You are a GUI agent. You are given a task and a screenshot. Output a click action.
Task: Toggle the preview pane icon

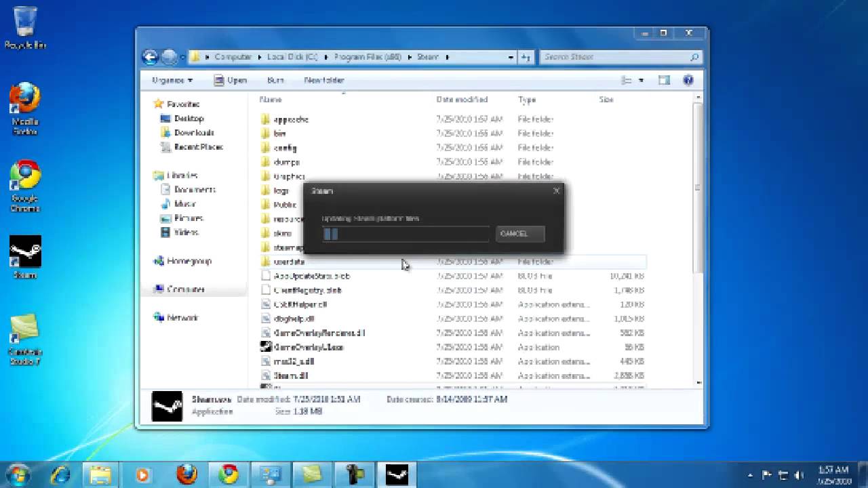pyautogui.click(x=664, y=80)
